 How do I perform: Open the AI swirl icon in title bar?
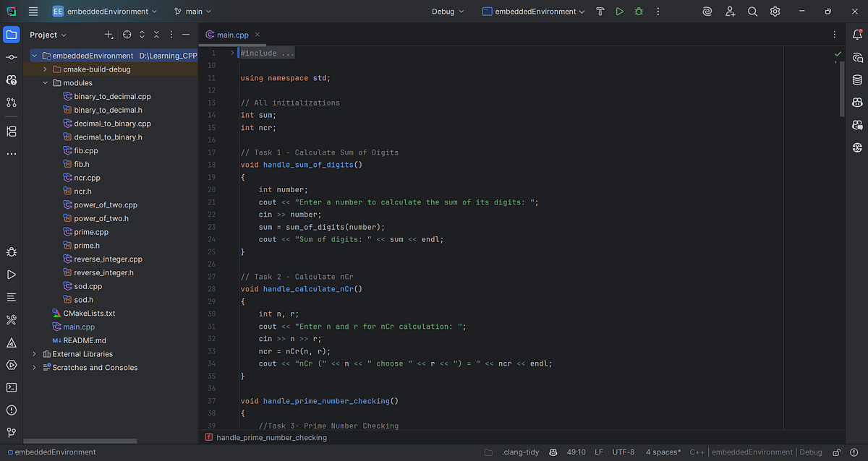tap(707, 12)
